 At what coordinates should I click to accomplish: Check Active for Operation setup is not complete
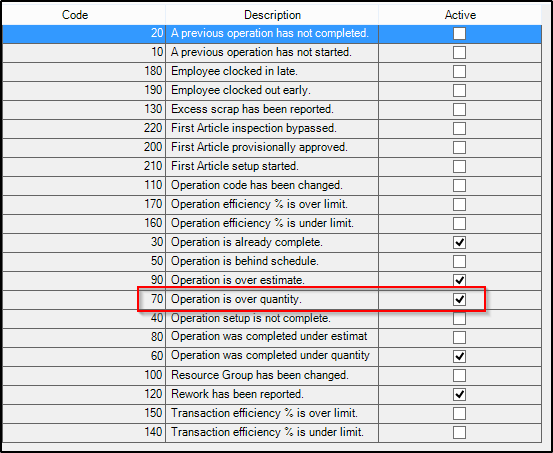459,319
